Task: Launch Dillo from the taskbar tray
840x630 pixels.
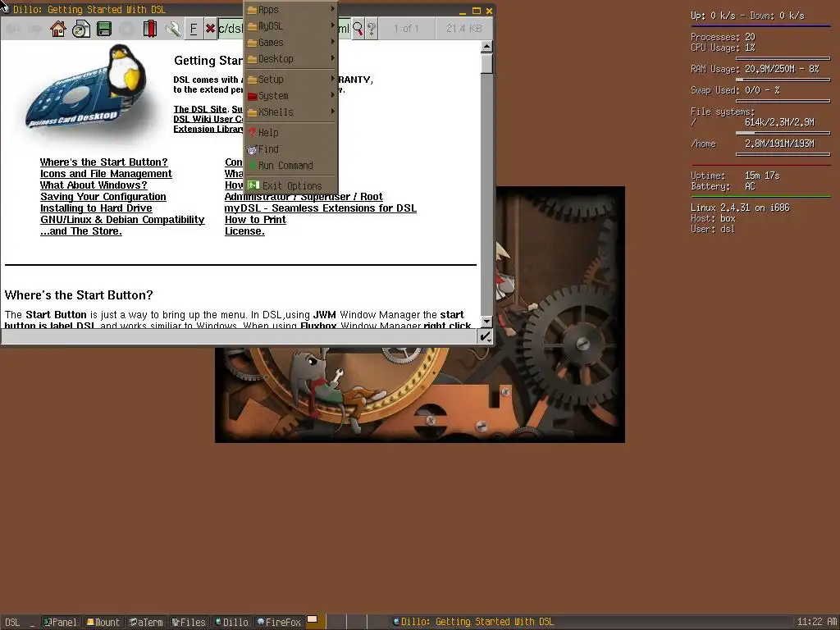Action: (x=231, y=622)
